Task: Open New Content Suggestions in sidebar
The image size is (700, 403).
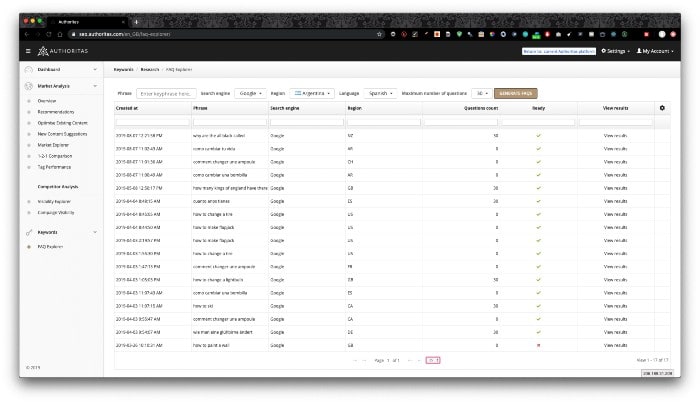Action: tap(62, 134)
